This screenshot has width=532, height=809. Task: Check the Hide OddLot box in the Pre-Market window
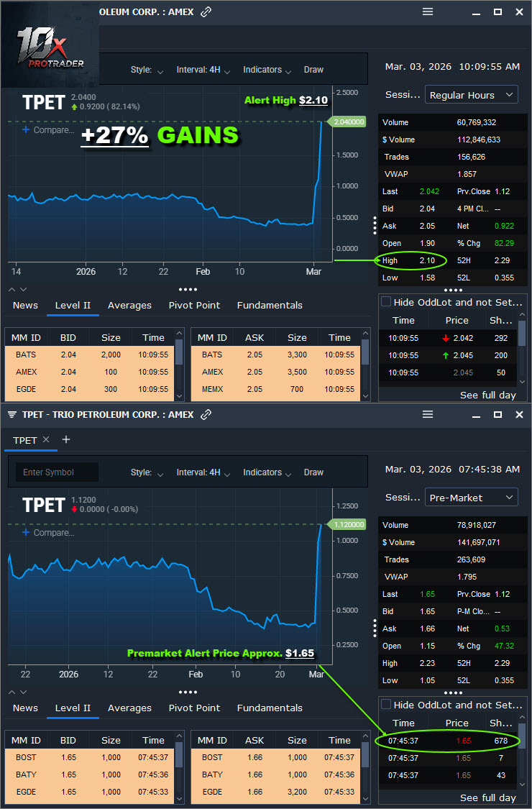point(386,705)
